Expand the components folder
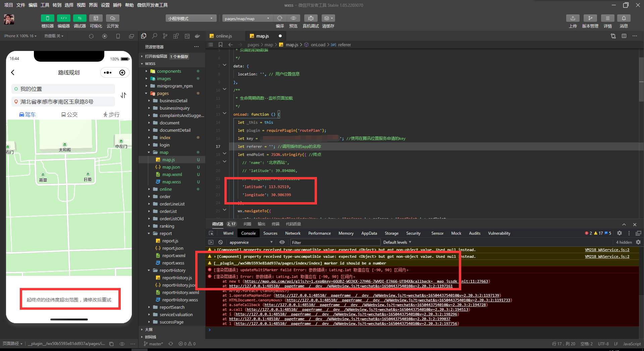 pos(169,71)
